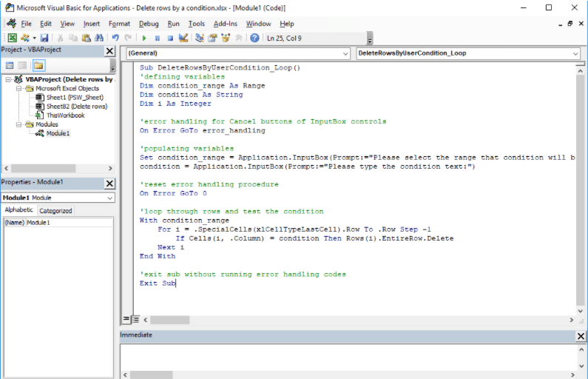Click the Reset stop icon
588x379 pixels.
(x=170, y=38)
